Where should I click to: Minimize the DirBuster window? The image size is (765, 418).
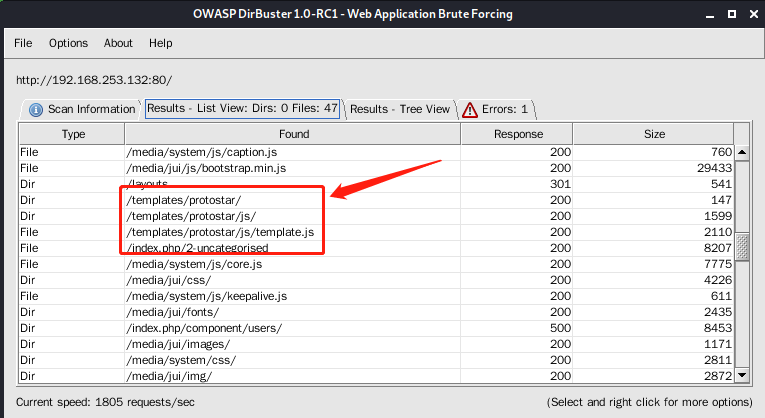click(710, 16)
